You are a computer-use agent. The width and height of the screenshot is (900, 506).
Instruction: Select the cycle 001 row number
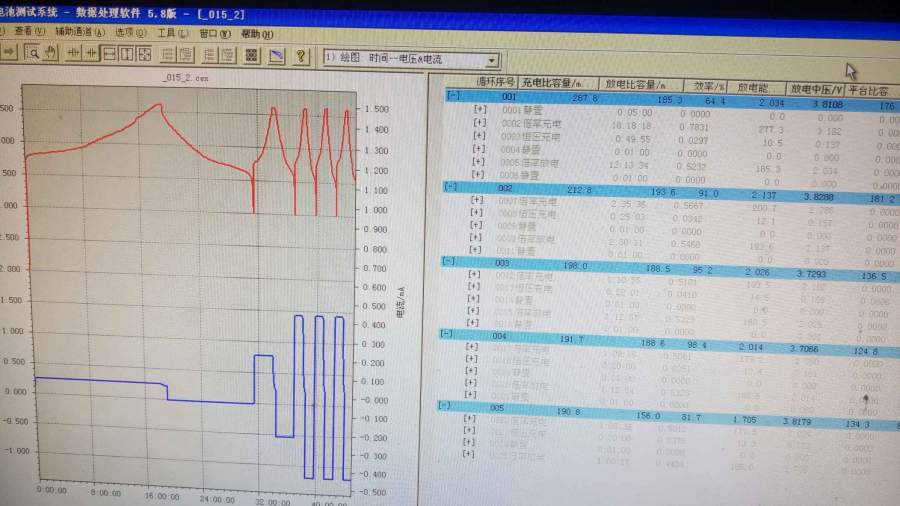tap(509, 97)
